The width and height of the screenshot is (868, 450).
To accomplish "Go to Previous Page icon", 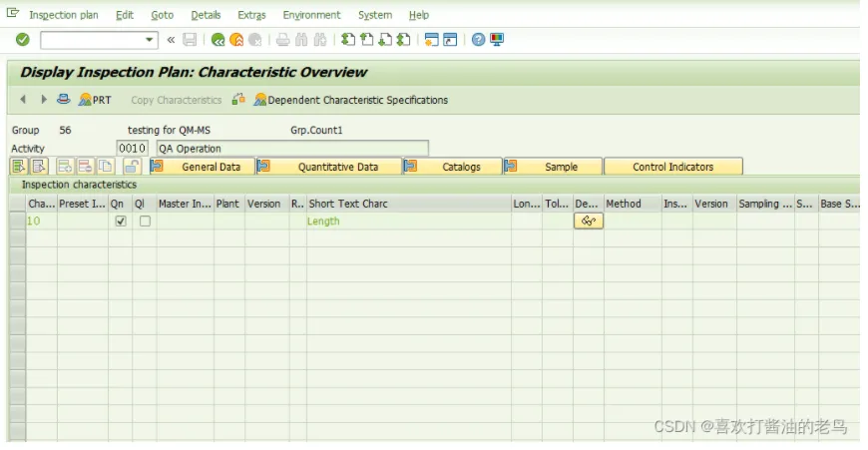I will 366,40.
